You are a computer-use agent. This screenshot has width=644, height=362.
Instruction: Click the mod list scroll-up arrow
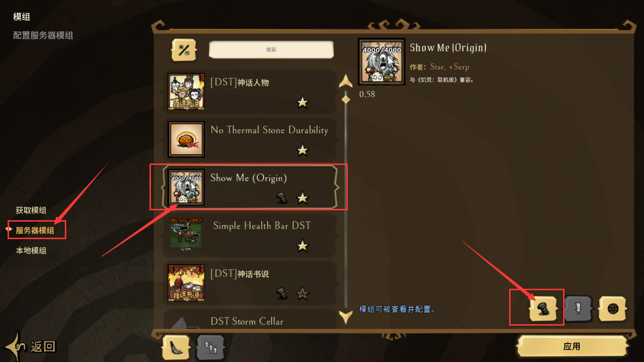pos(346,82)
